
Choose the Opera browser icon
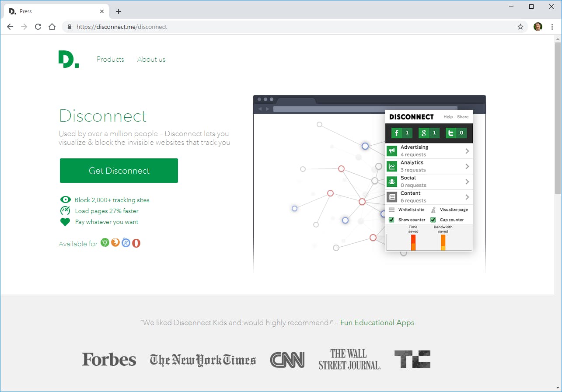(x=136, y=243)
